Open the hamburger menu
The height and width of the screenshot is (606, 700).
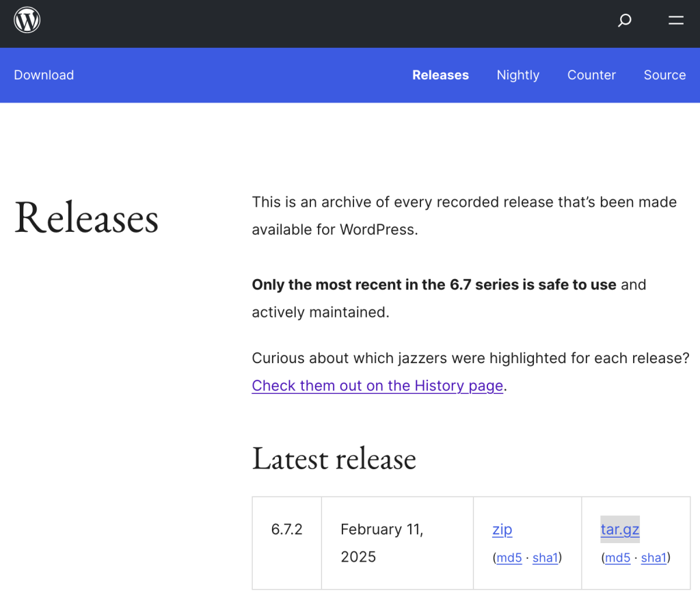pyautogui.click(x=676, y=21)
